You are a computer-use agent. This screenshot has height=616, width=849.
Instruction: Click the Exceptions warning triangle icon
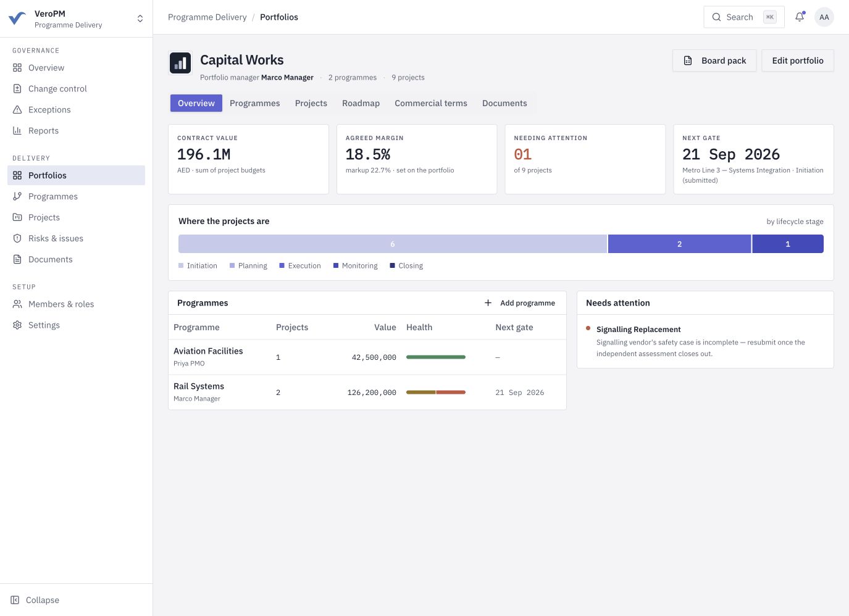tap(17, 110)
